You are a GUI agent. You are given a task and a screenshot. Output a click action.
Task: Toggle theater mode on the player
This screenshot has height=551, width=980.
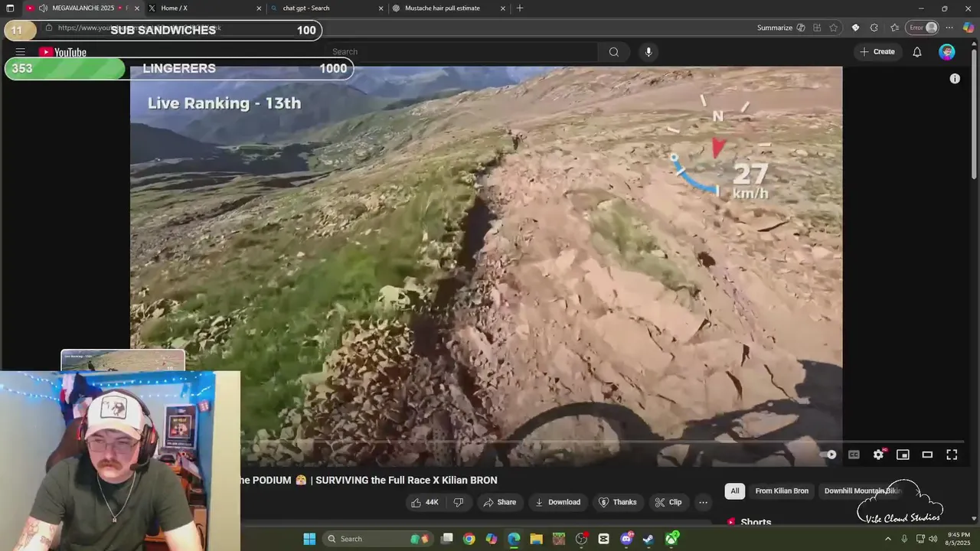[927, 455]
